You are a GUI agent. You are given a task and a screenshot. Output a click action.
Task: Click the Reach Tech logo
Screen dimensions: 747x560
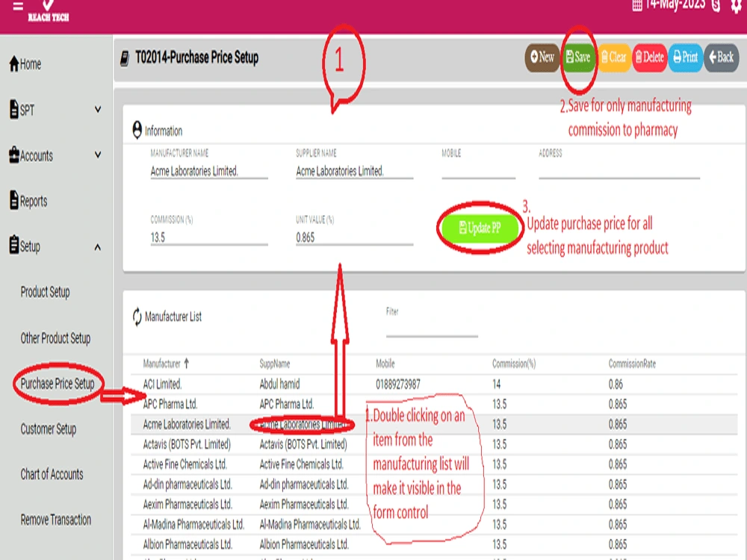(48, 11)
